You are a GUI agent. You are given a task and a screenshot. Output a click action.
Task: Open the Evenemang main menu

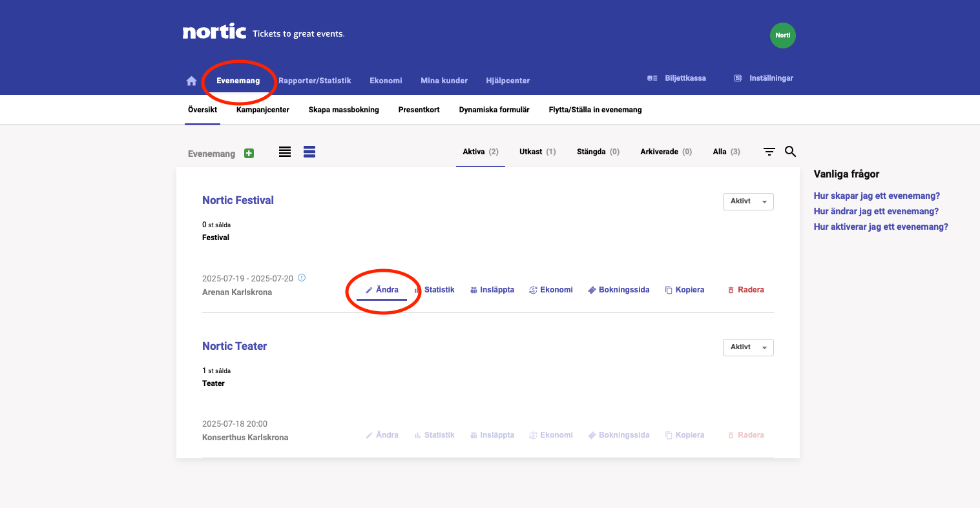(238, 81)
